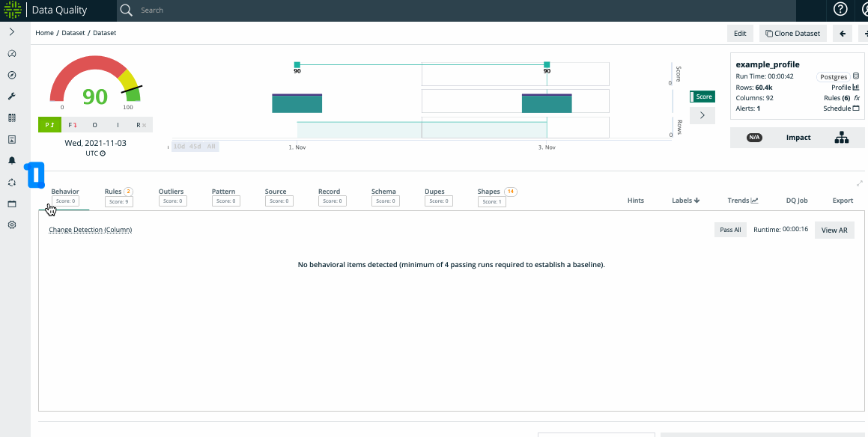Click the Impact hierarchy tree icon
Image resolution: width=868 pixels, height=437 pixels.
[841, 138]
